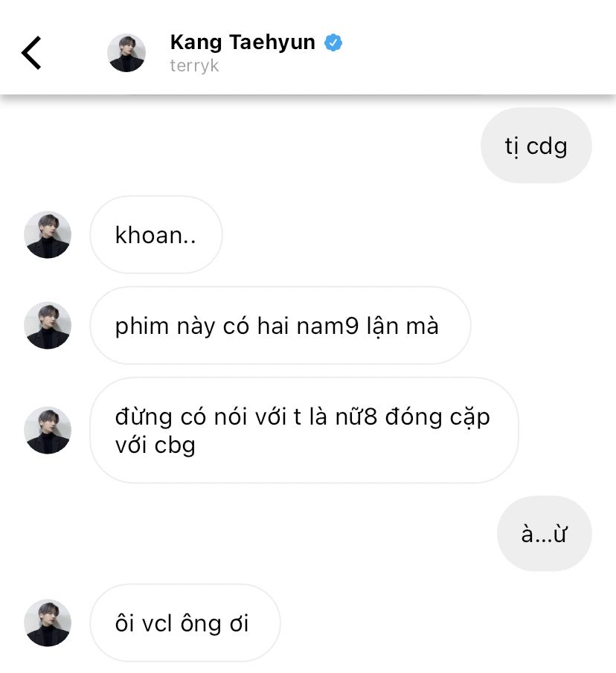Screen dimensions: 616x673
Task: Tap the avatar beside 'ôi vcl ông ơi'
Action: pyautogui.click(x=48, y=622)
